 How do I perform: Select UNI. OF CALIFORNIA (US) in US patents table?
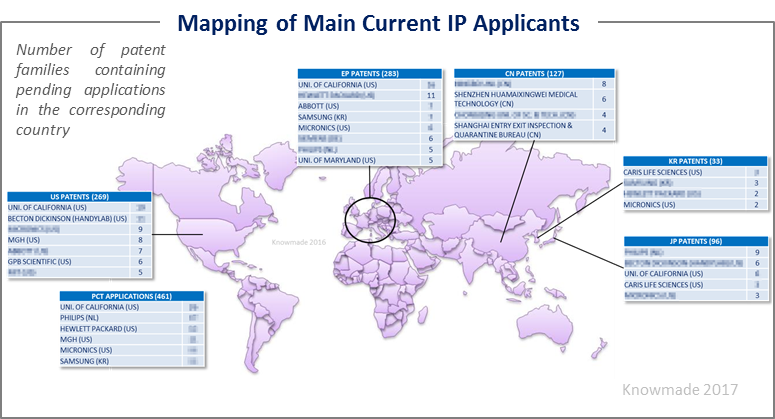coord(47,208)
